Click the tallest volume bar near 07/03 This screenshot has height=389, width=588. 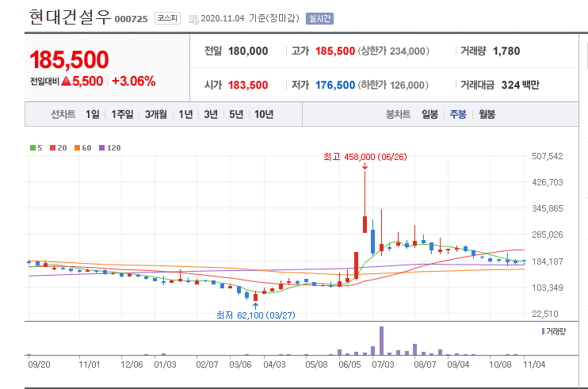coord(381,341)
